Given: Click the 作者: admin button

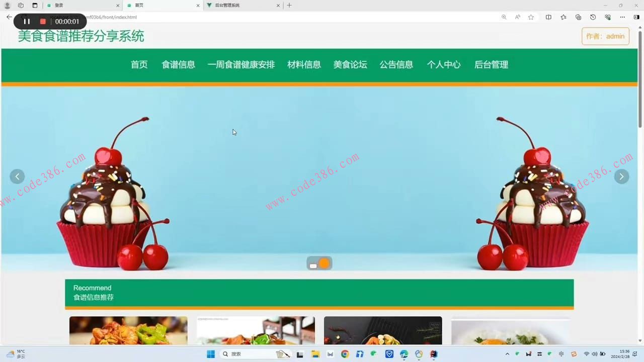Looking at the screenshot, I should tap(605, 36).
